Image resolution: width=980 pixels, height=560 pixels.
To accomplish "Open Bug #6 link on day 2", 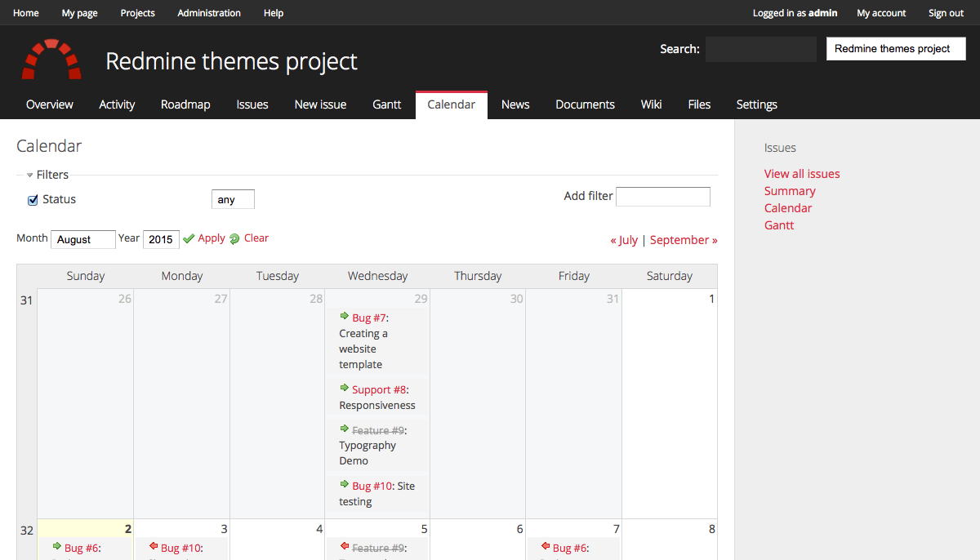I will [82, 548].
